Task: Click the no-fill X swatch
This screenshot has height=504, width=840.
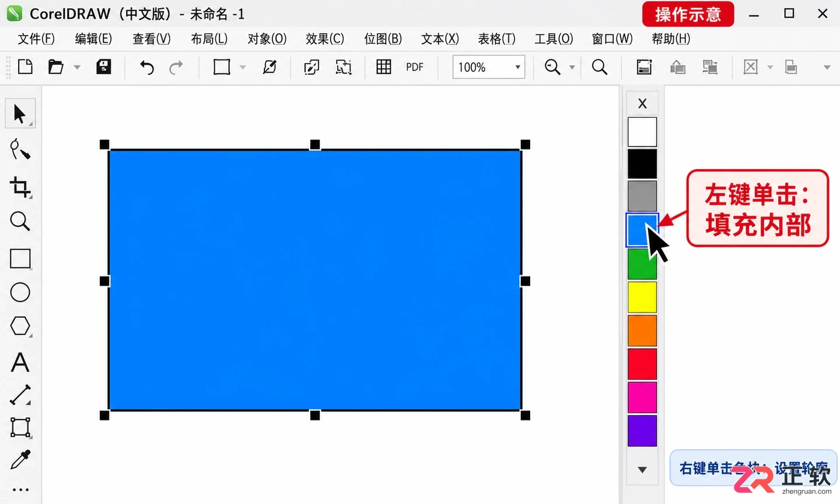Action: pyautogui.click(x=642, y=104)
